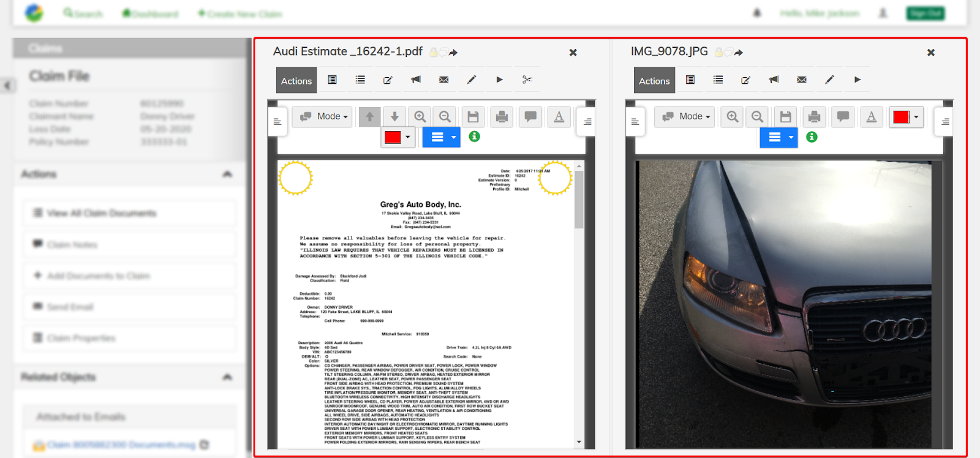
Task: Collapse the Actions section in the left sidebar
Action: click(227, 175)
